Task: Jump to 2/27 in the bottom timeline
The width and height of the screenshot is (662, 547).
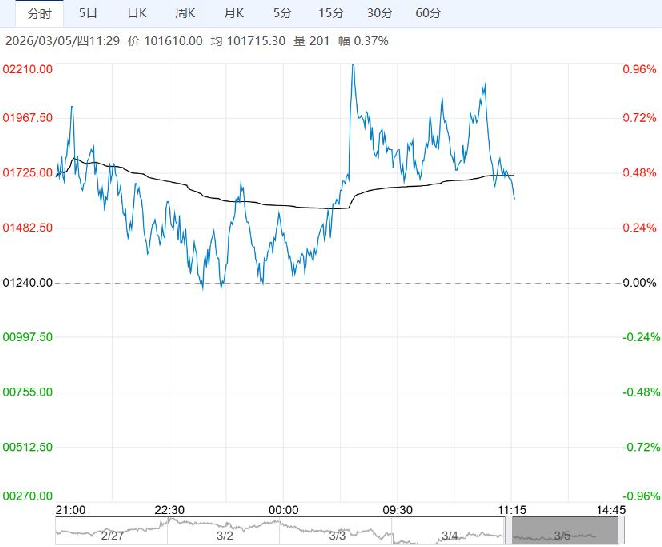Action: tap(112, 536)
